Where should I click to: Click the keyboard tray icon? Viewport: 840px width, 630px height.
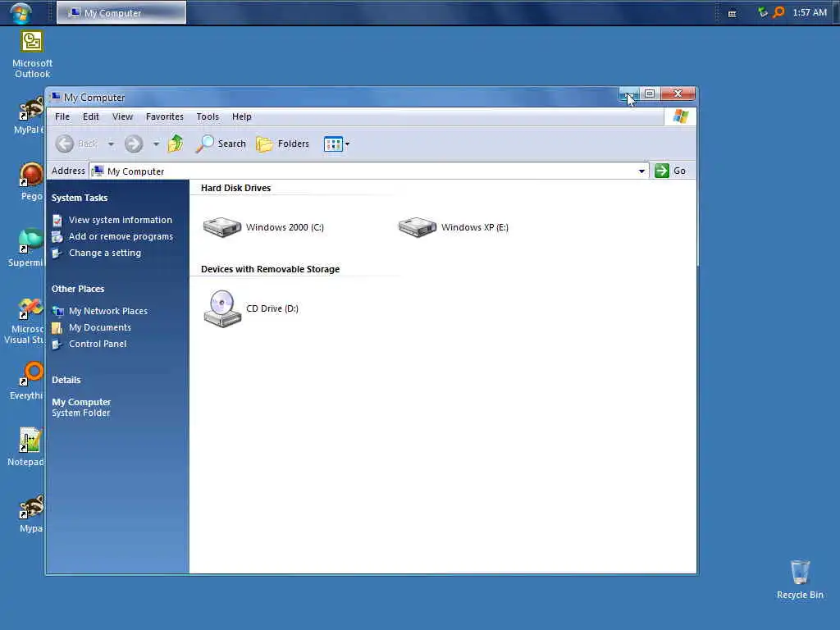(732, 13)
